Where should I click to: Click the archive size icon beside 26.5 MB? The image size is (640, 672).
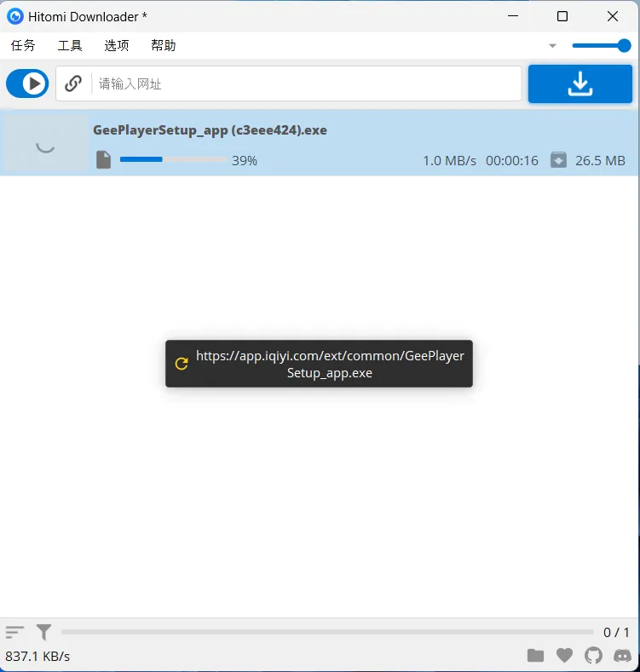tap(558, 160)
